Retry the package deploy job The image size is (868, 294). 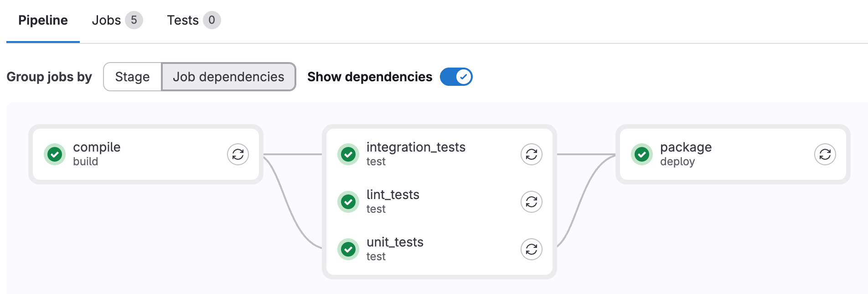pyautogui.click(x=825, y=155)
